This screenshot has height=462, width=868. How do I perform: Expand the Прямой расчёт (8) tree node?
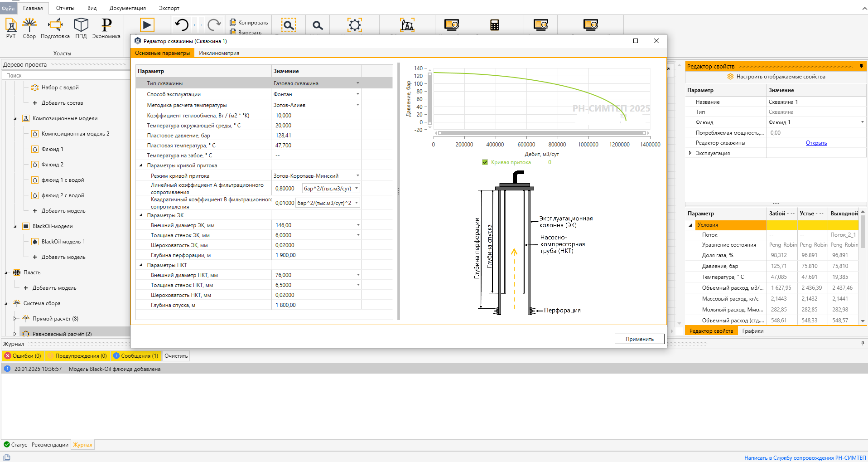coord(15,319)
